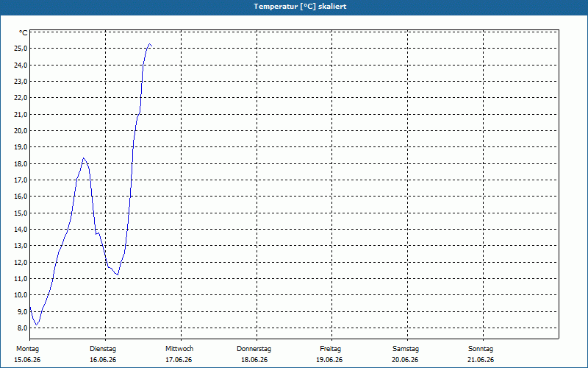Select the 25,0 y-axis value
The image size is (588, 368).
21,49
